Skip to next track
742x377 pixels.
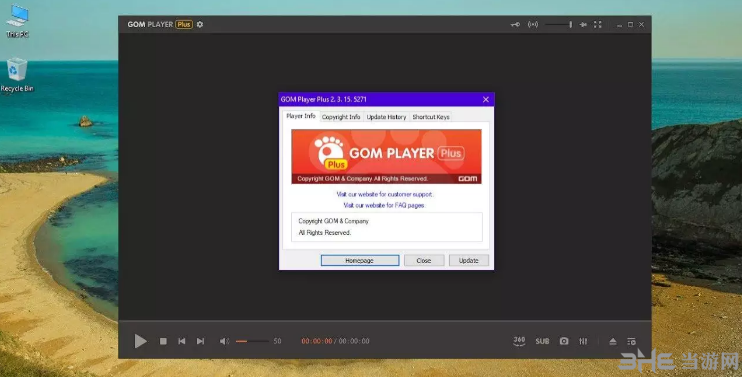(x=201, y=341)
